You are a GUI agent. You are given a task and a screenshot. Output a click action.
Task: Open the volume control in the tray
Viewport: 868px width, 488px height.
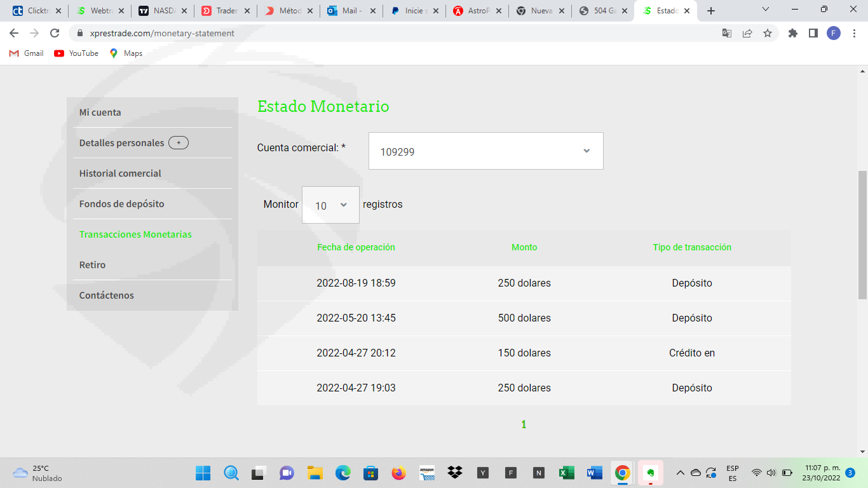pyautogui.click(x=771, y=473)
